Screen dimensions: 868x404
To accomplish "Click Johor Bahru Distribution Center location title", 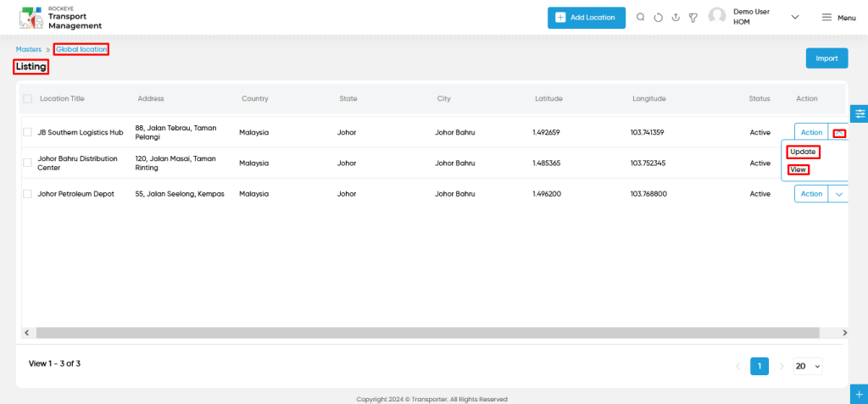I will click(x=77, y=163).
